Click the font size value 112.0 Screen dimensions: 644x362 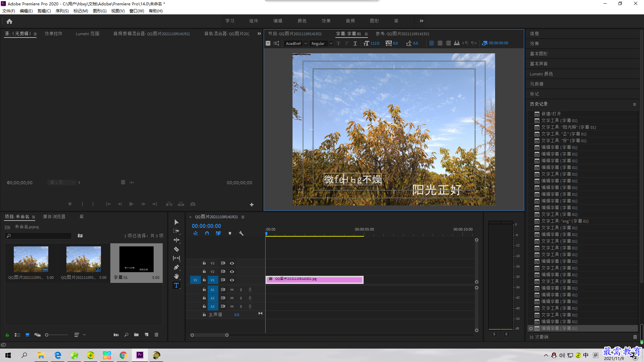click(375, 43)
